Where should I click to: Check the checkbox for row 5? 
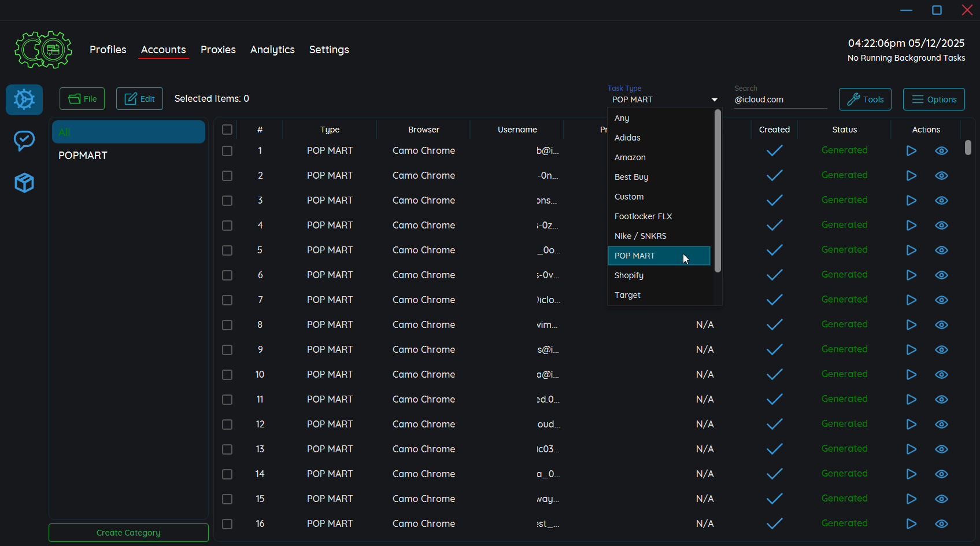[227, 250]
